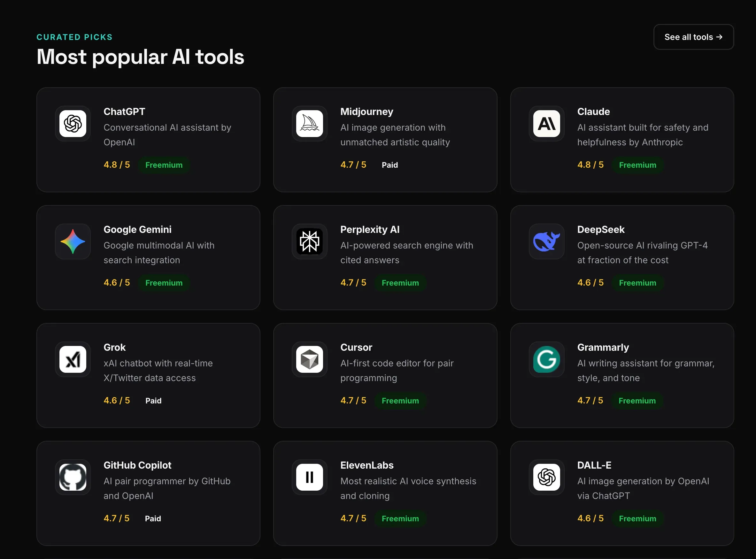
Task: Click the Grok xAI logo icon
Action: click(x=73, y=359)
